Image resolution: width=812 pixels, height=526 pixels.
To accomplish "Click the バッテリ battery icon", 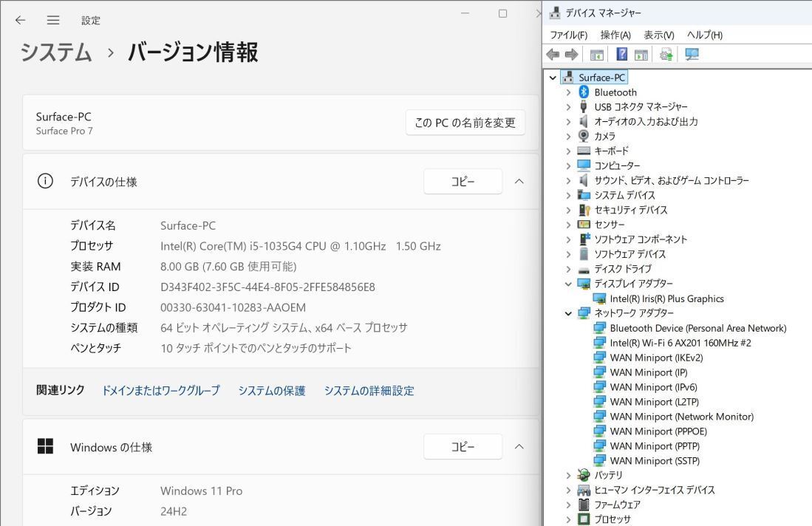I will pyautogui.click(x=584, y=475).
